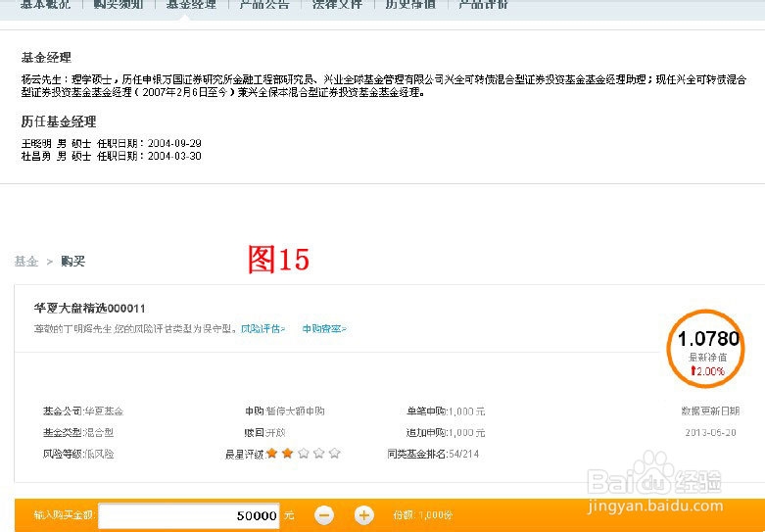765x532 pixels.
Task: Open the 申购费率 link
Action: click(324, 329)
